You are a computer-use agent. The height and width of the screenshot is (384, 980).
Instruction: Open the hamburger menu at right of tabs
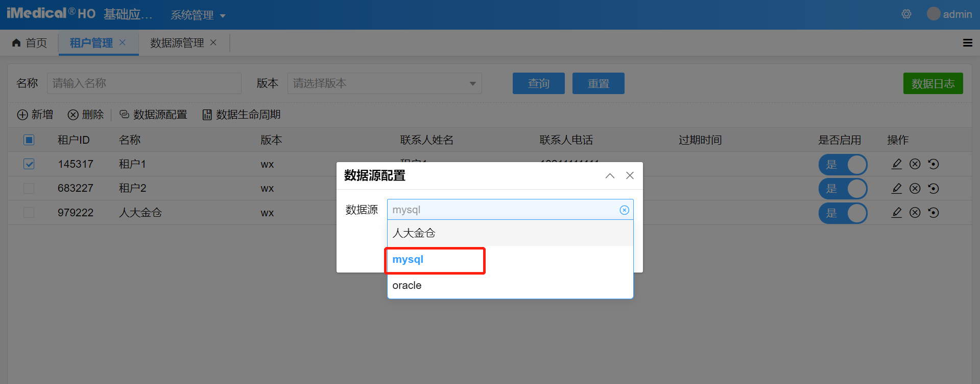click(x=968, y=43)
